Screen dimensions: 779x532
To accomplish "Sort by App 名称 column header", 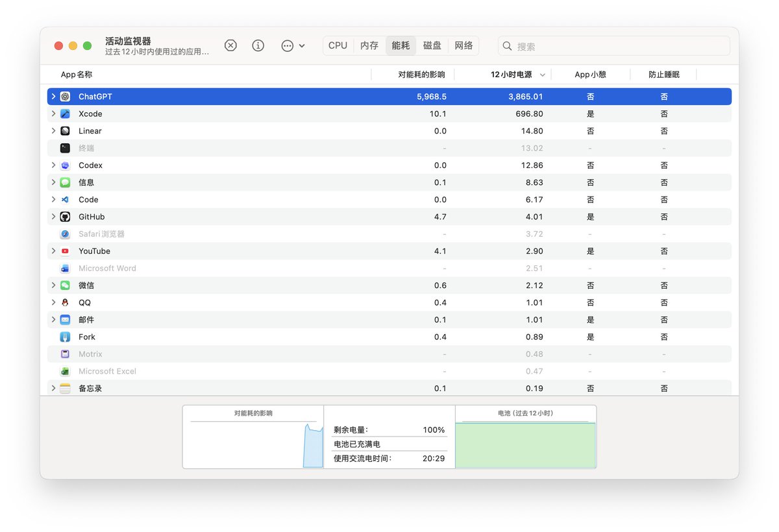I will (77, 75).
